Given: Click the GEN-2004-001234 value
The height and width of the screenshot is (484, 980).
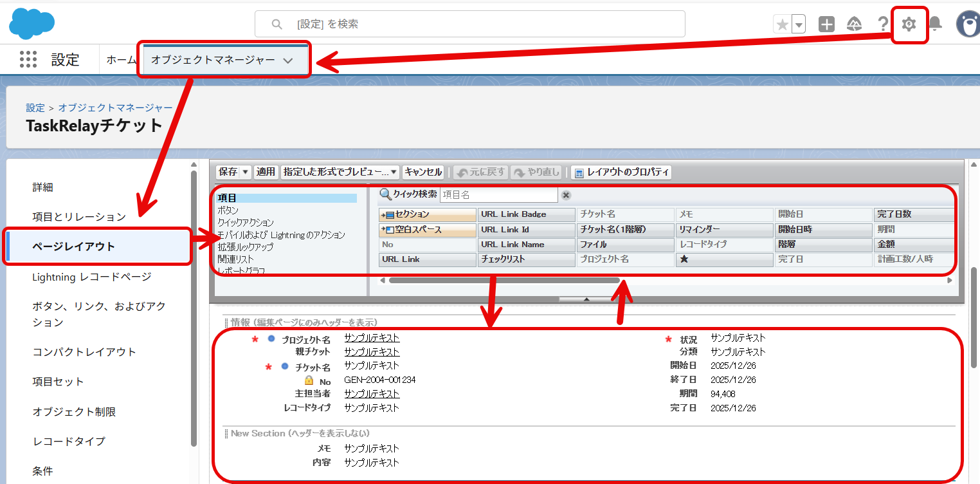Looking at the screenshot, I should click(380, 380).
